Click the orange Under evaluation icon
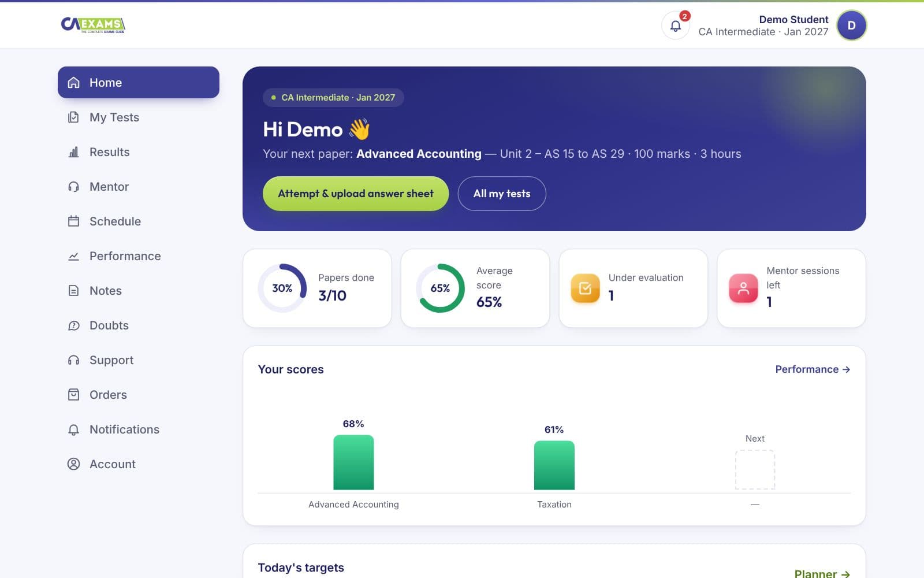 [x=585, y=288]
